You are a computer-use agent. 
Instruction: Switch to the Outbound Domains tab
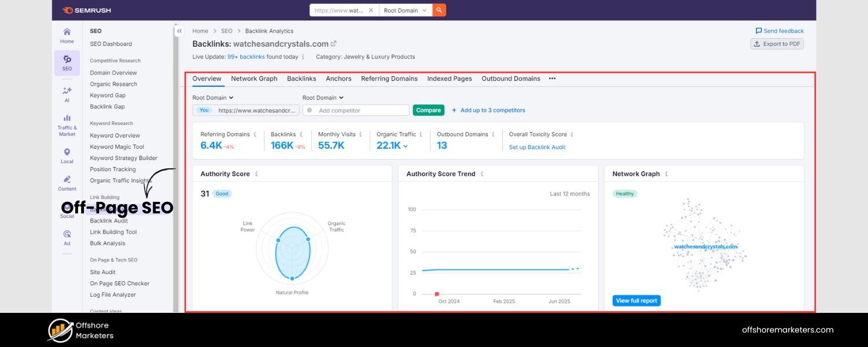click(511, 79)
